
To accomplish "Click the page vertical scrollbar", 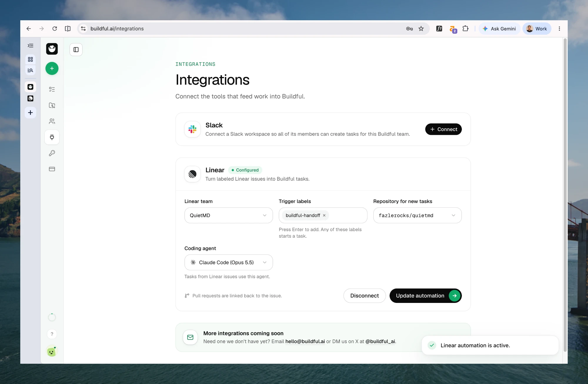I will (x=565, y=195).
